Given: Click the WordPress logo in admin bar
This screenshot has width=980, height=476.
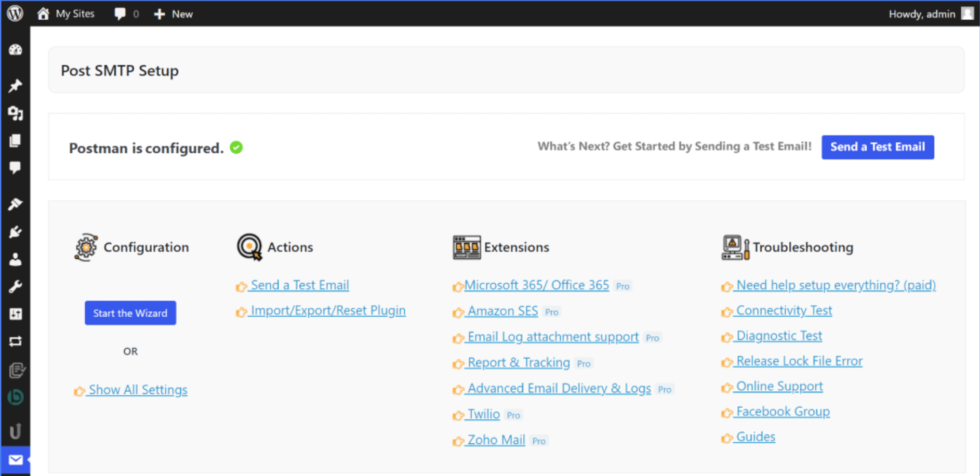Looking at the screenshot, I should click(15, 14).
